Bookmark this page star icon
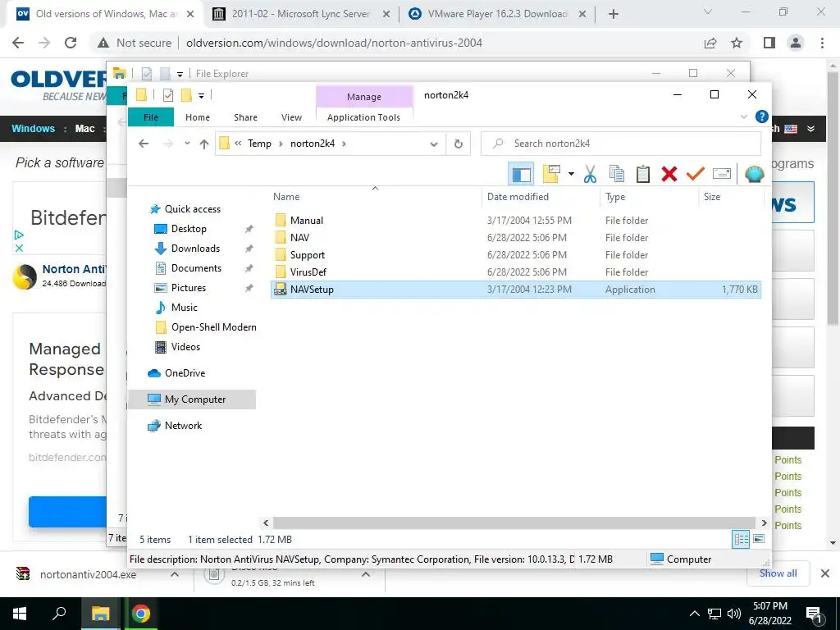This screenshot has height=630, width=840. 737,43
